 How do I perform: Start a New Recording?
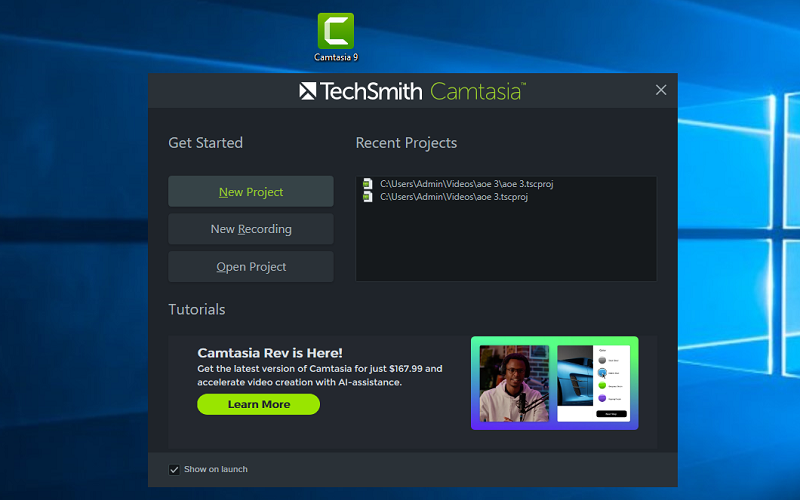251,229
